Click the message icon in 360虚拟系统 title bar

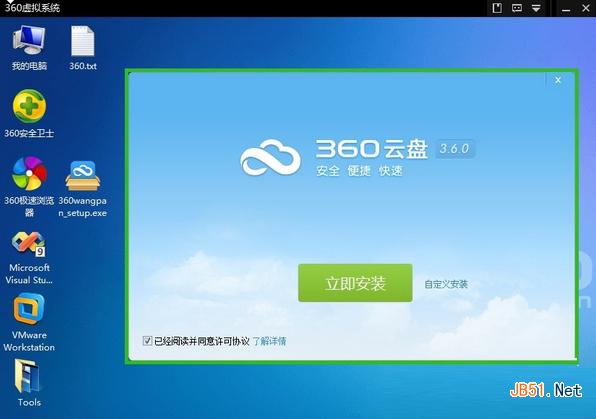pyautogui.click(x=517, y=8)
